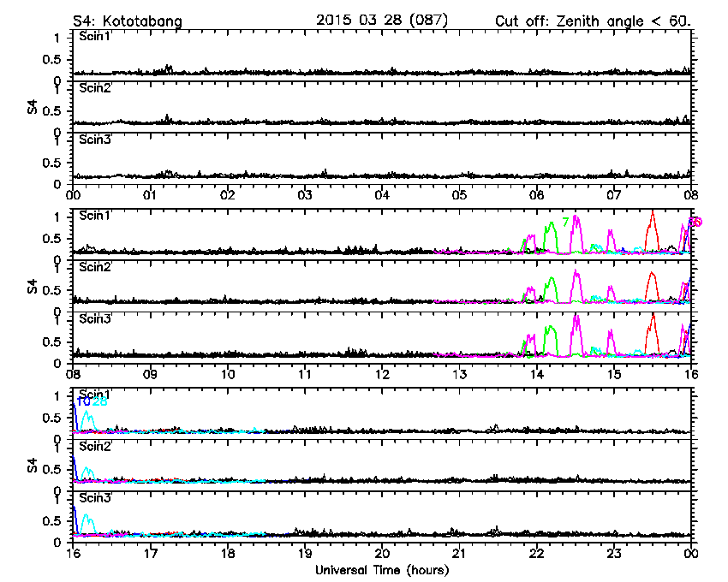728x582 pixels.
Task: Click hour tick label "18"
Action: pos(227,553)
